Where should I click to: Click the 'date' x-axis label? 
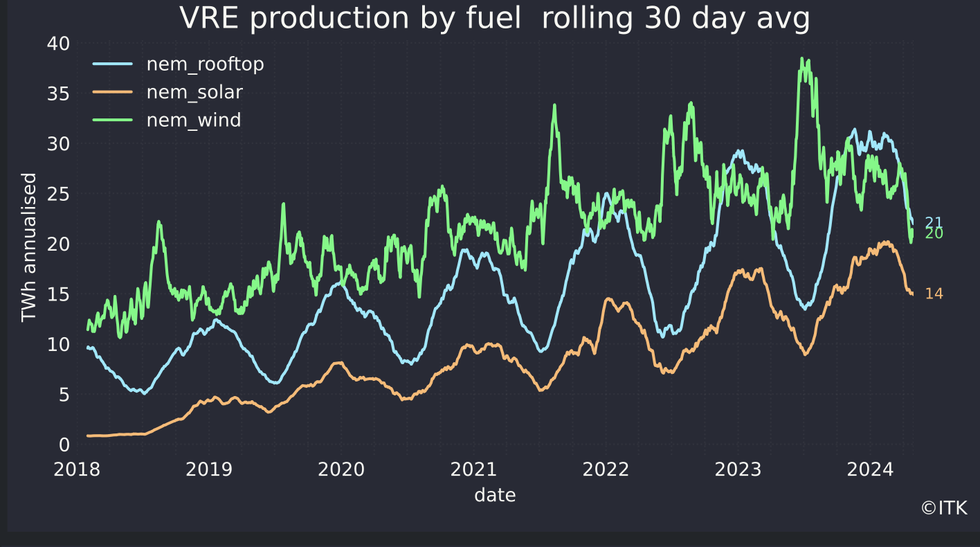coord(495,495)
